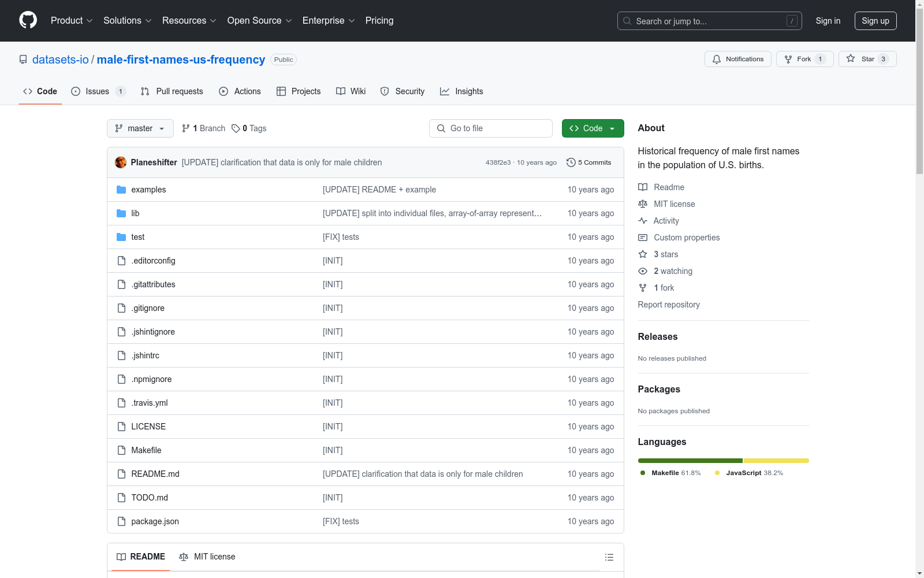Click the fork icon beside 1 fork
The height and width of the screenshot is (578, 924).
click(643, 288)
